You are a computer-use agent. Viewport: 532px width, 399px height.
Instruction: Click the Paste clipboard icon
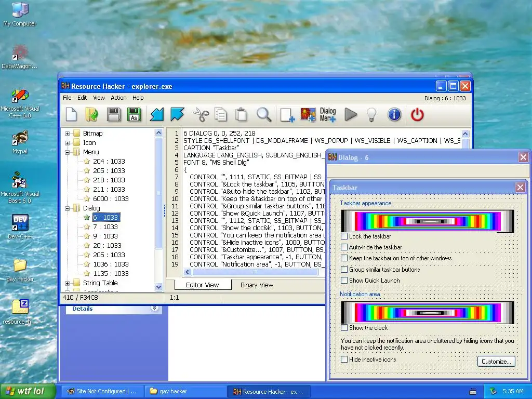click(x=241, y=114)
